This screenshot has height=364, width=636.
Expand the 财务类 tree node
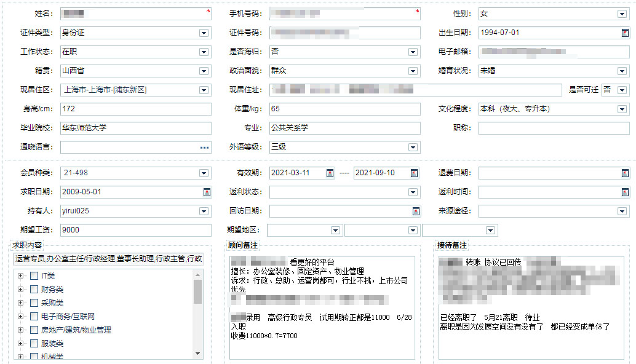click(20, 290)
